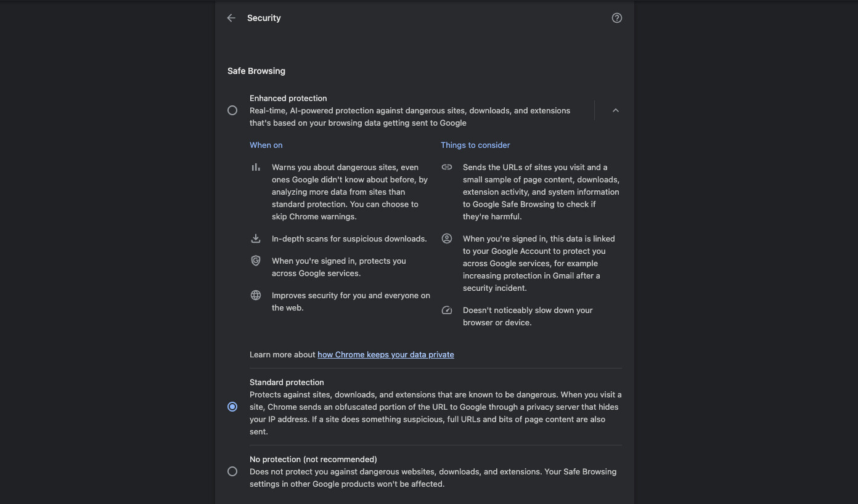Click the No protection (not recommended) label
Viewport: 858px width, 504px height.
point(313,459)
